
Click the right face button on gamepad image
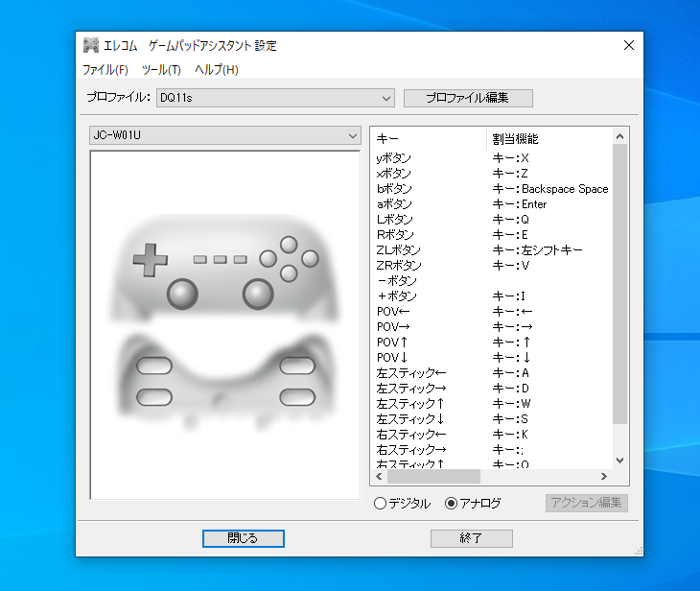tap(310, 259)
